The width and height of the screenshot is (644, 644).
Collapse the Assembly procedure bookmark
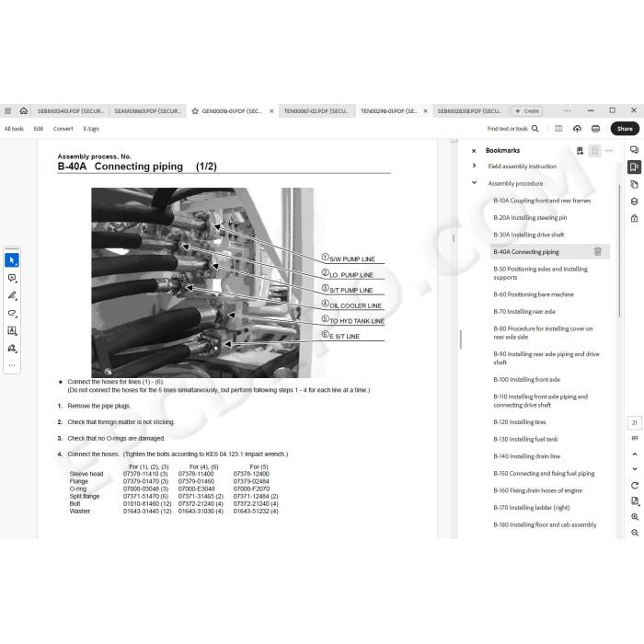click(x=475, y=182)
